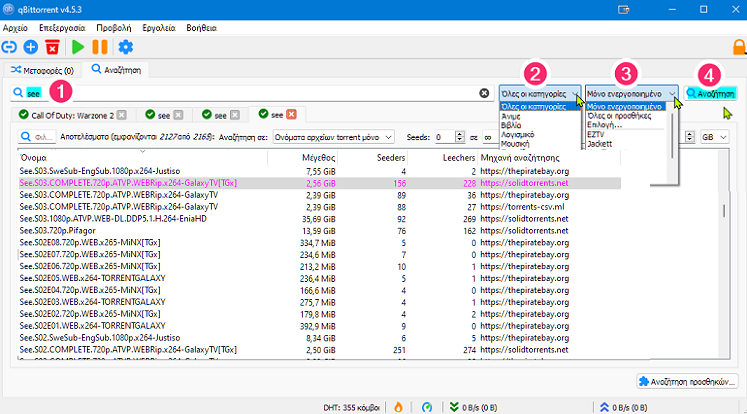This screenshot has width=747, height=414.
Task: Clear search field with X icon
Action: pos(484,93)
